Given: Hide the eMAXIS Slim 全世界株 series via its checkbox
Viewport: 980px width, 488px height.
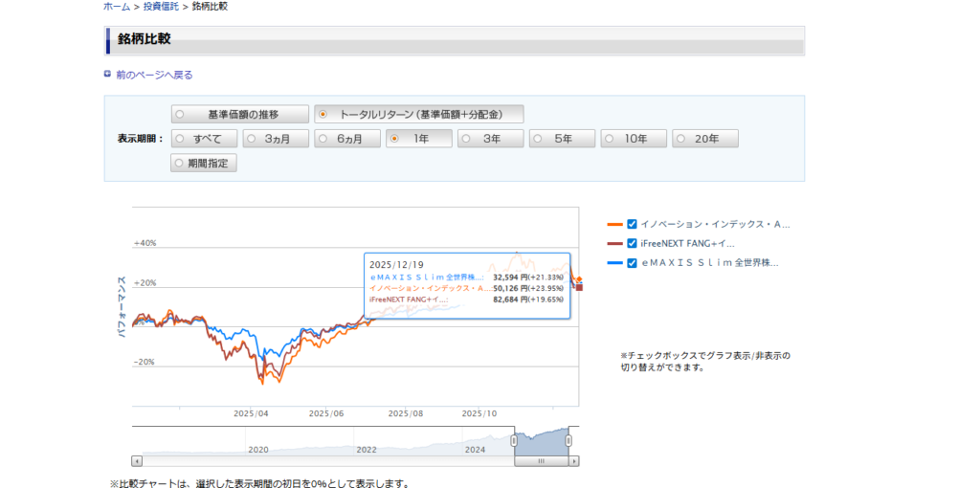Looking at the screenshot, I should pos(632,262).
